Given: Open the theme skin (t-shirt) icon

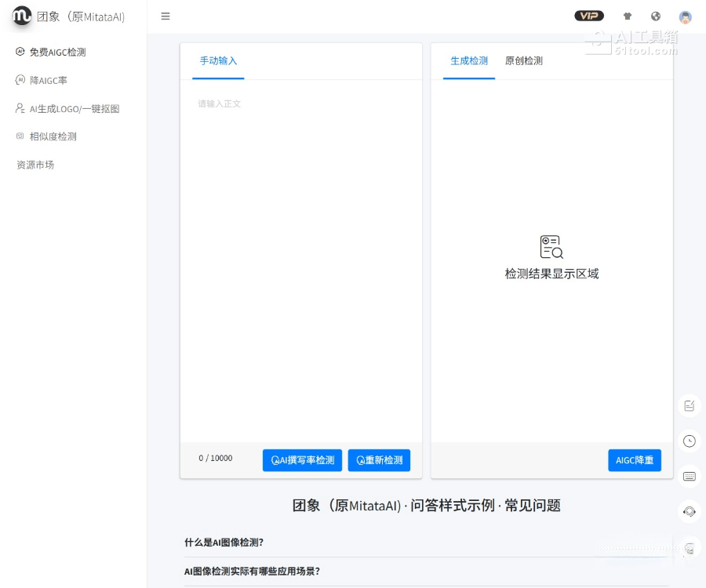Looking at the screenshot, I should pos(627,16).
